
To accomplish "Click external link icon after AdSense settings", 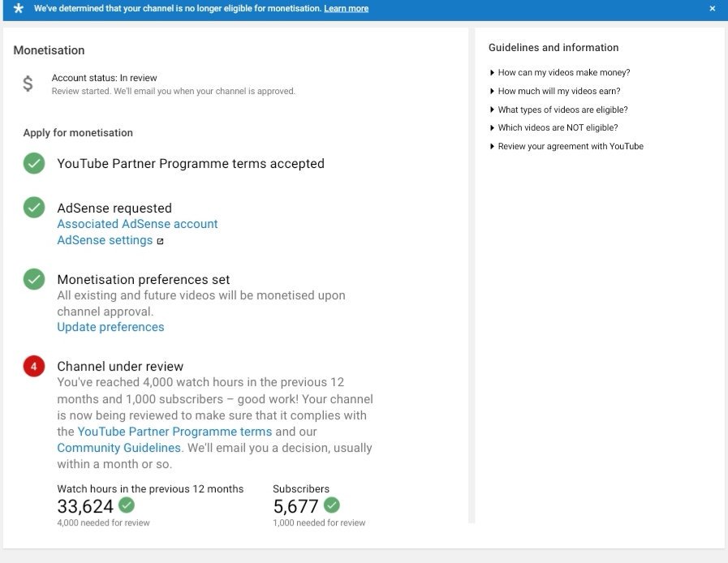I will (x=160, y=242).
